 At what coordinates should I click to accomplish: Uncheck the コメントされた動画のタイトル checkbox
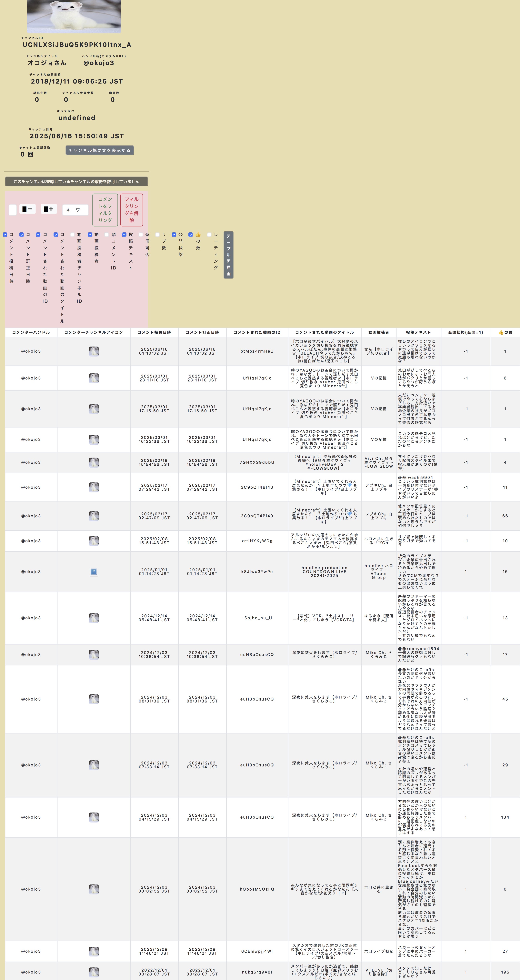(55, 235)
